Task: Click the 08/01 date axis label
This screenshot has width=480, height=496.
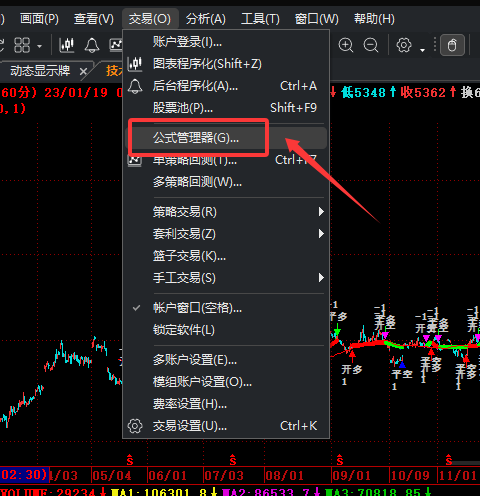Action: pyautogui.click(x=285, y=475)
